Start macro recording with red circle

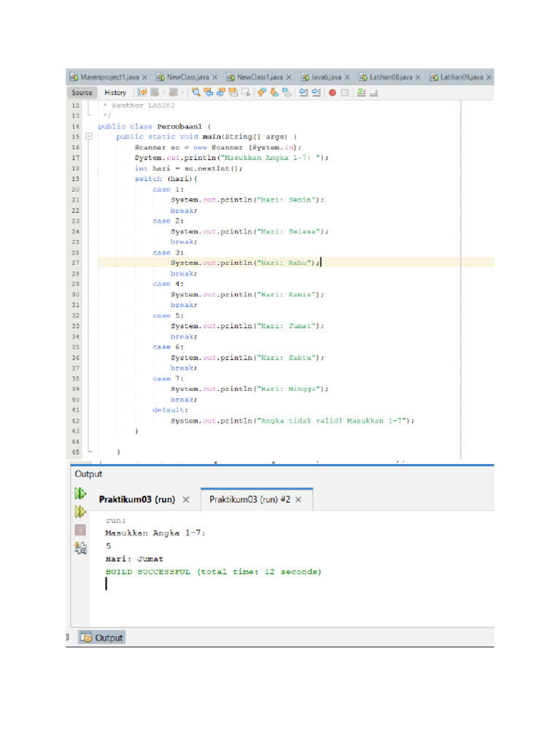click(x=332, y=93)
